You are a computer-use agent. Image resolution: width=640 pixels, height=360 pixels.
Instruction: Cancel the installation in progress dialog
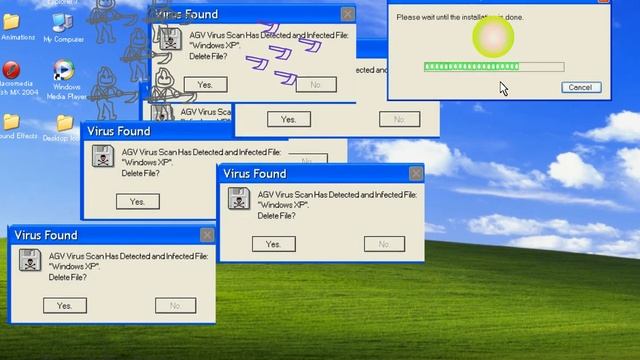(x=581, y=87)
